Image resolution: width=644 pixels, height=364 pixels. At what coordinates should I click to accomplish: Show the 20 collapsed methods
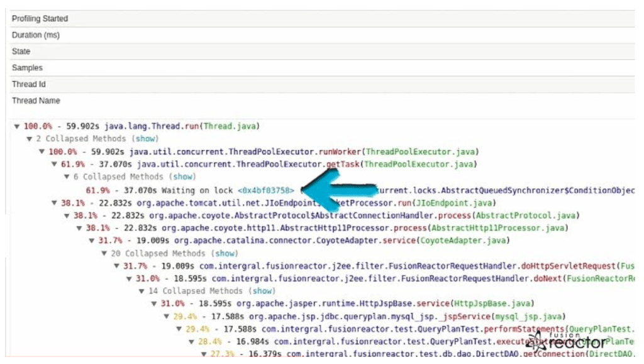click(x=225, y=253)
